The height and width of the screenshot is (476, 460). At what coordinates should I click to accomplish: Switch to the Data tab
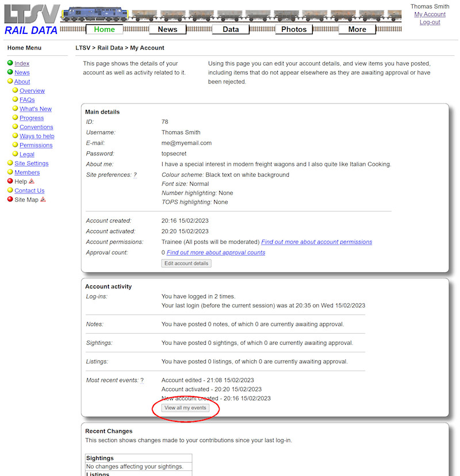click(x=230, y=29)
